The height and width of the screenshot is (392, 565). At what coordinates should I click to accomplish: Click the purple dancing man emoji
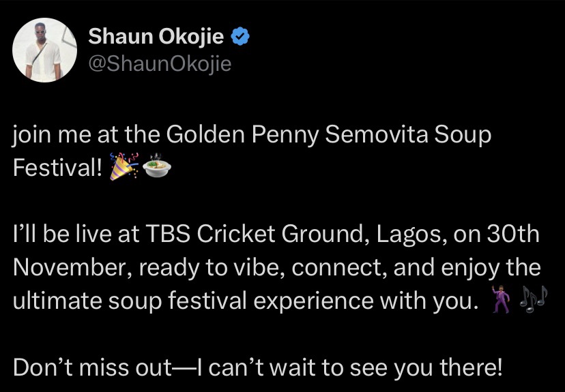500,299
